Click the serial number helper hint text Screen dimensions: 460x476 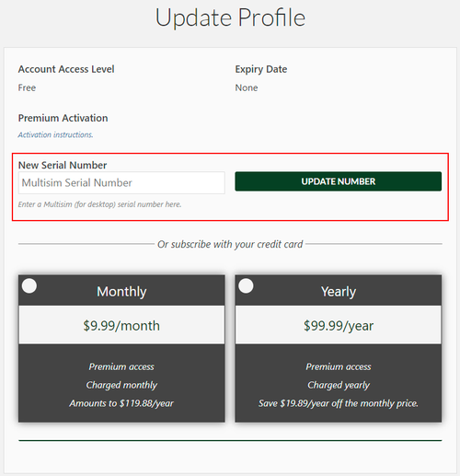point(99,204)
